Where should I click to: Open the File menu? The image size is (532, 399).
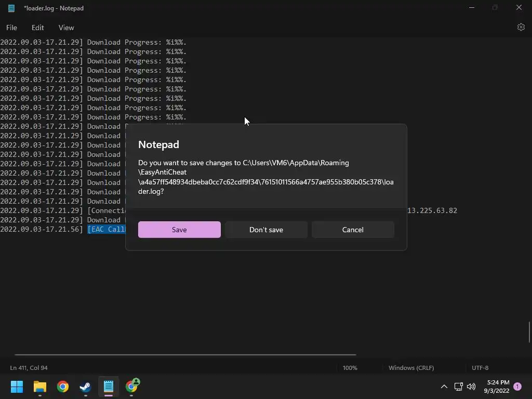click(x=11, y=28)
